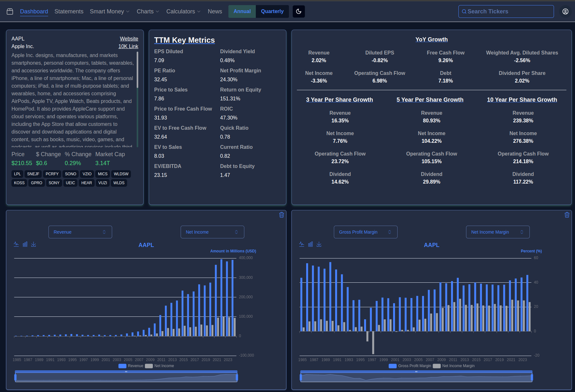Switch to Quarterly period
575x392 pixels.
(x=272, y=11)
